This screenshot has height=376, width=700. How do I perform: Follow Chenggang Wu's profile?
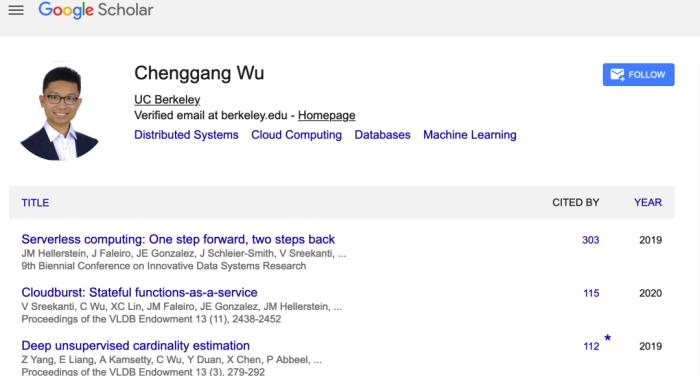point(638,75)
